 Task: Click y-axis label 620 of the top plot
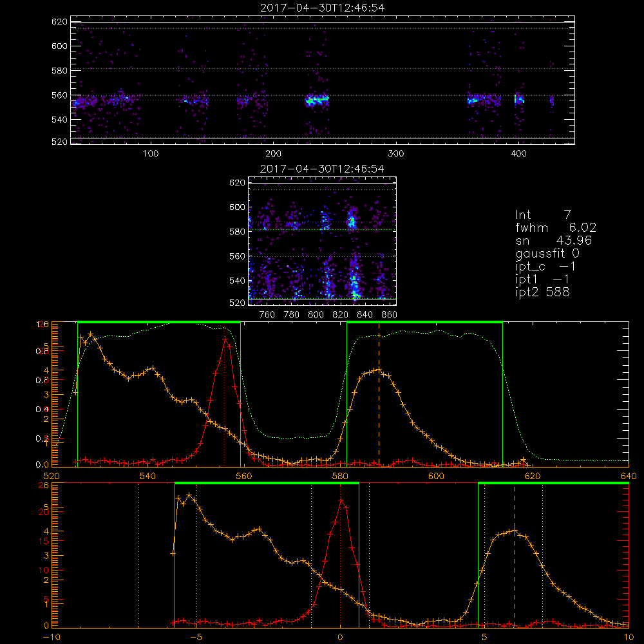(x=59, y=21)
